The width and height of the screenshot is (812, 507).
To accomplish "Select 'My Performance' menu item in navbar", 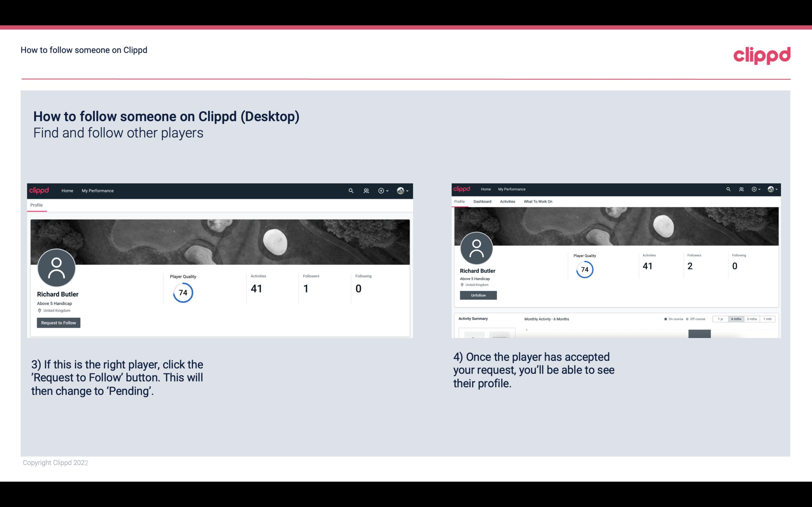I will coord(97,190).
